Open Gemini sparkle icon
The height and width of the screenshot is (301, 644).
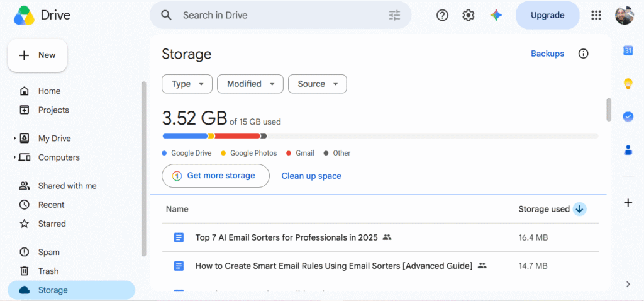tap(496, 15)
